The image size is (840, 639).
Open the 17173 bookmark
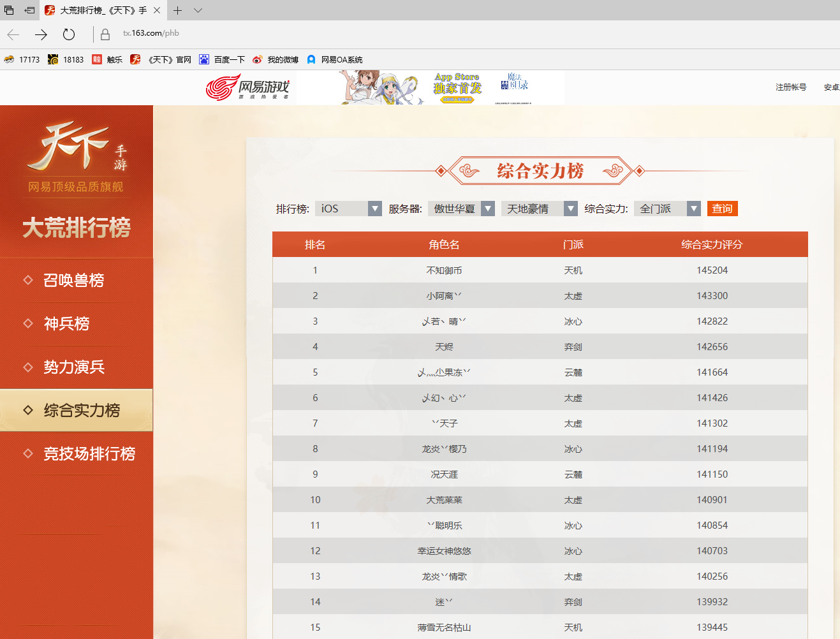(x=22, y=59)
